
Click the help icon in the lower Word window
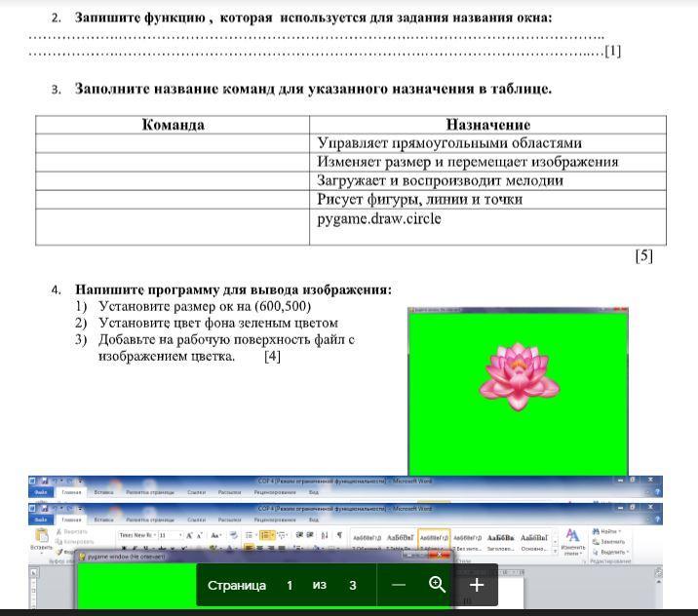click(657, 520)
